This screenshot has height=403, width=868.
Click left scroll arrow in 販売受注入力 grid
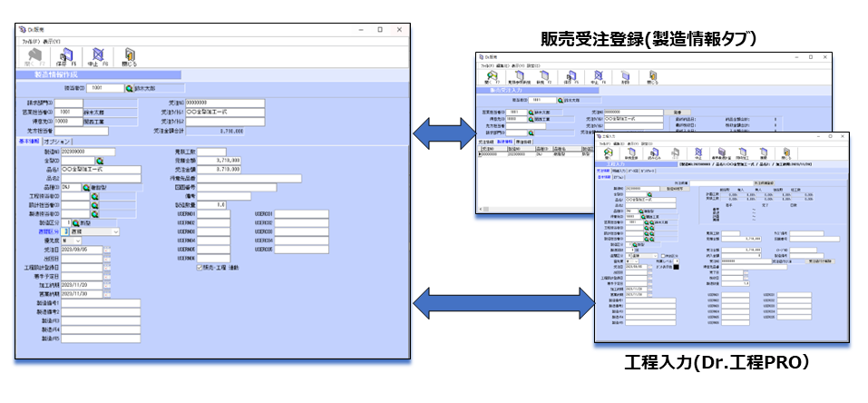coord(481,209)
